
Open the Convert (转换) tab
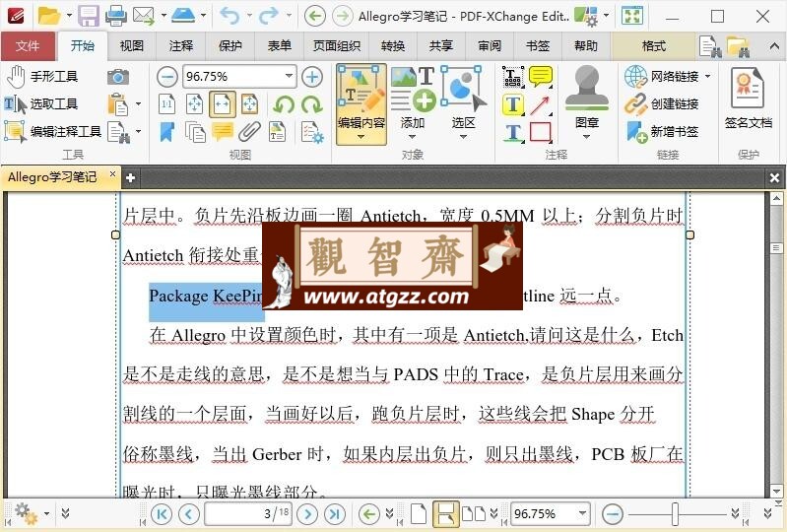[393, 46]
